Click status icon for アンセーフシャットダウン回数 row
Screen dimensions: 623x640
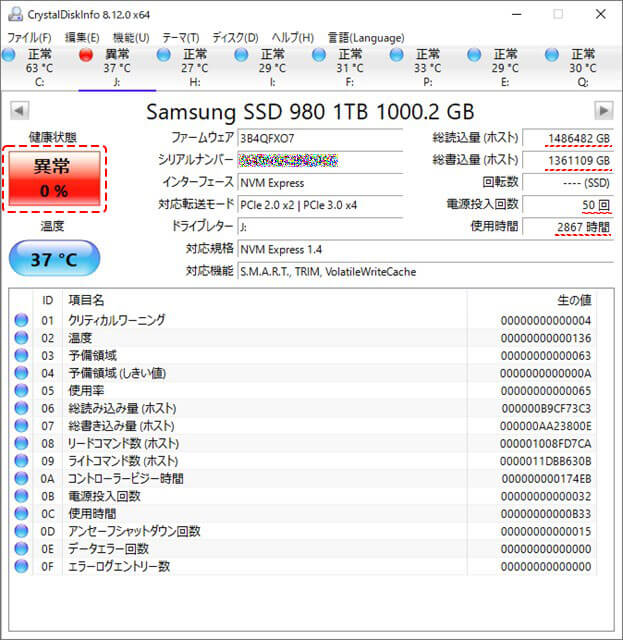point(21,531)
